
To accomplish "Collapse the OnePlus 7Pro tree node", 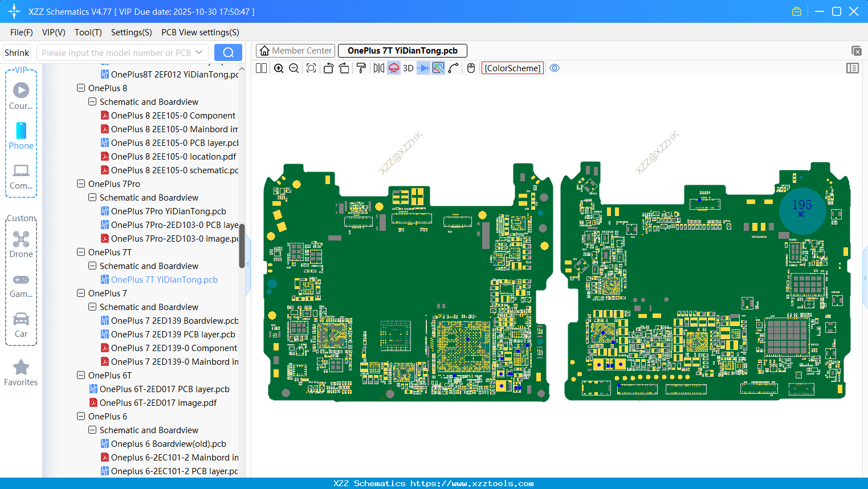I will pyautogui.click(x=81, y=184).
